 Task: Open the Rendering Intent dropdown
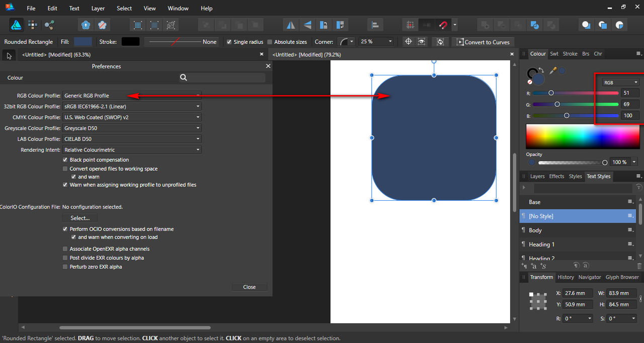(x=132, y=150)
